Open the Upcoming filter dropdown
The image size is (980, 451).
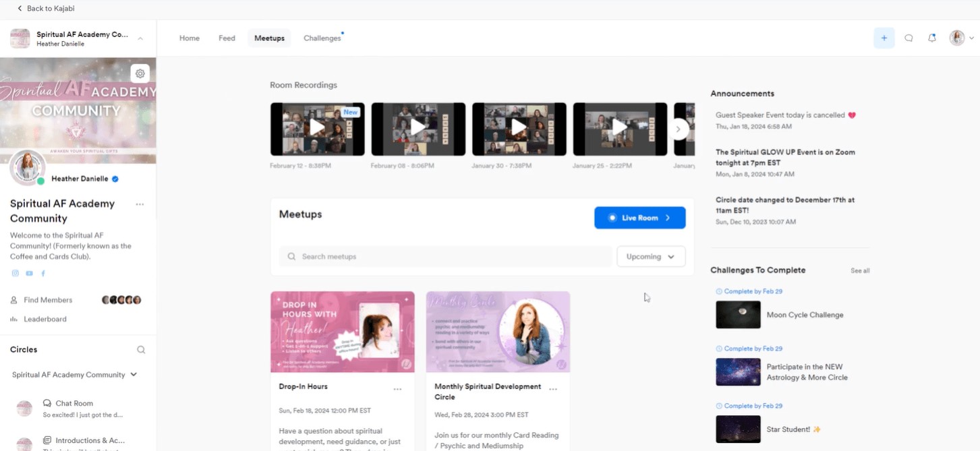coord(651,257)
